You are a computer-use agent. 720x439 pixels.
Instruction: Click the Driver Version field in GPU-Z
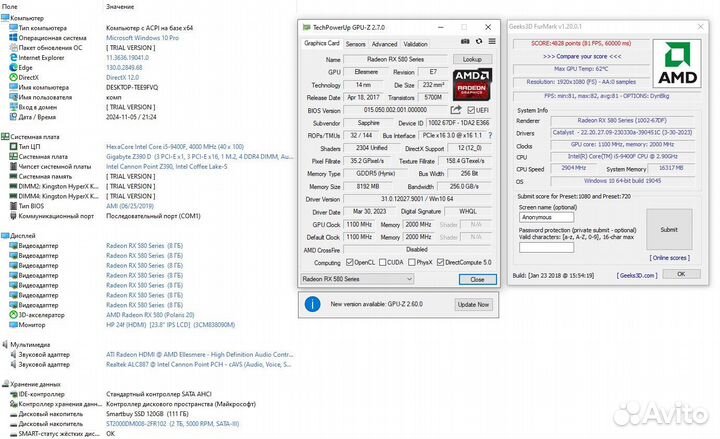click(x=417, y=199)
